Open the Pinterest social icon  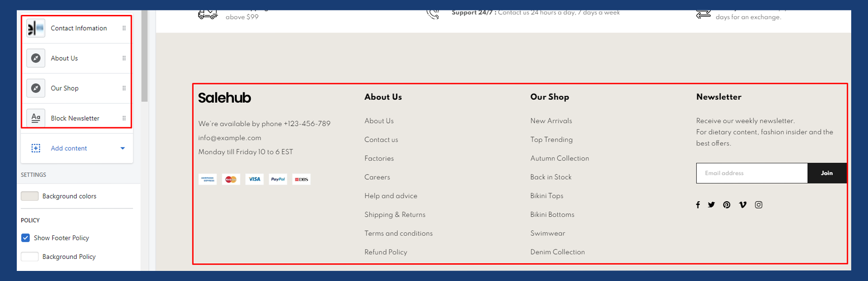(727, 205)
